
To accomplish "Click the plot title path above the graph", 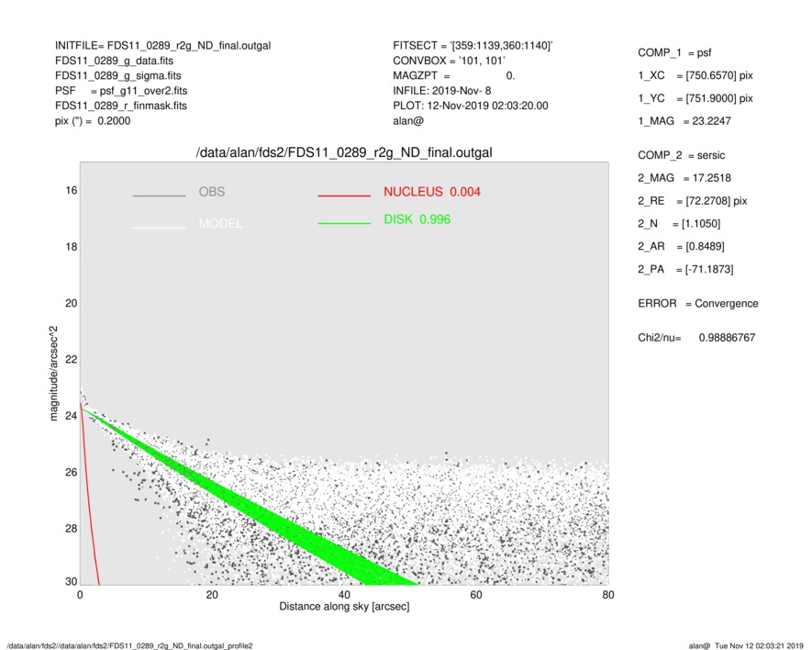I will (x=344, y=153).
